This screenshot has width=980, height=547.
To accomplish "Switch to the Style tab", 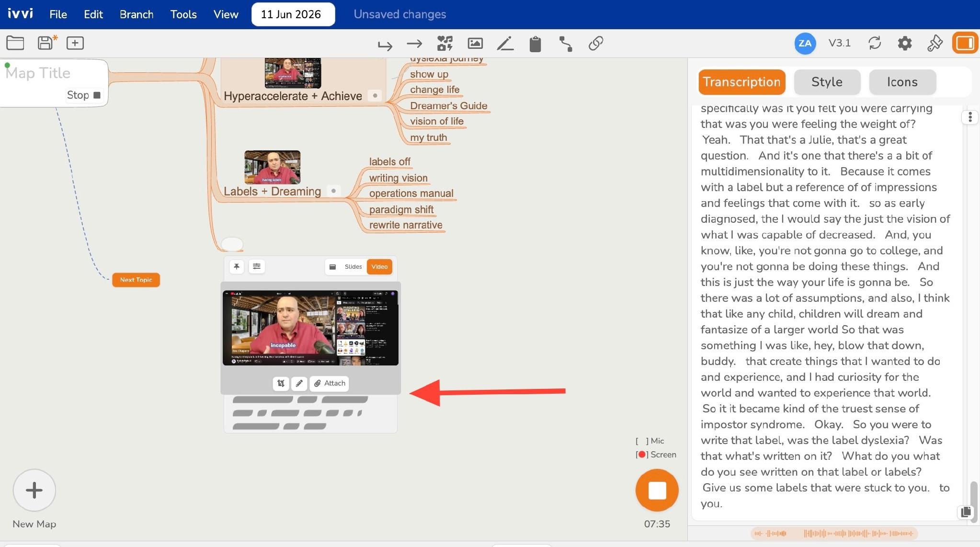I will (x=827, y=82).
